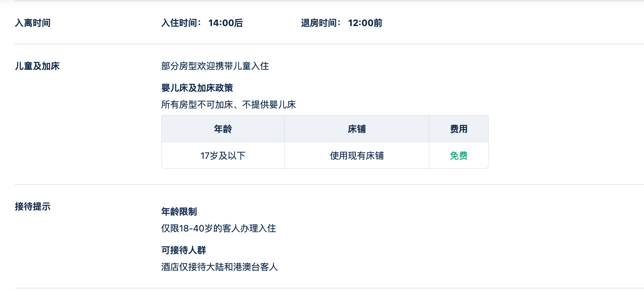Click the 入离时间 section heading
644x290 pixels.
tap(33, 23)
